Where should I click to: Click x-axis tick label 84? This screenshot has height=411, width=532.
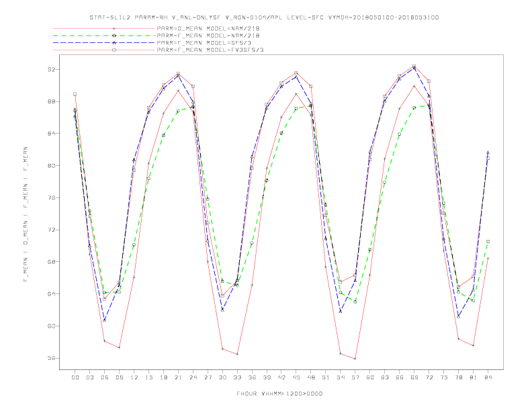click(488, 377)
